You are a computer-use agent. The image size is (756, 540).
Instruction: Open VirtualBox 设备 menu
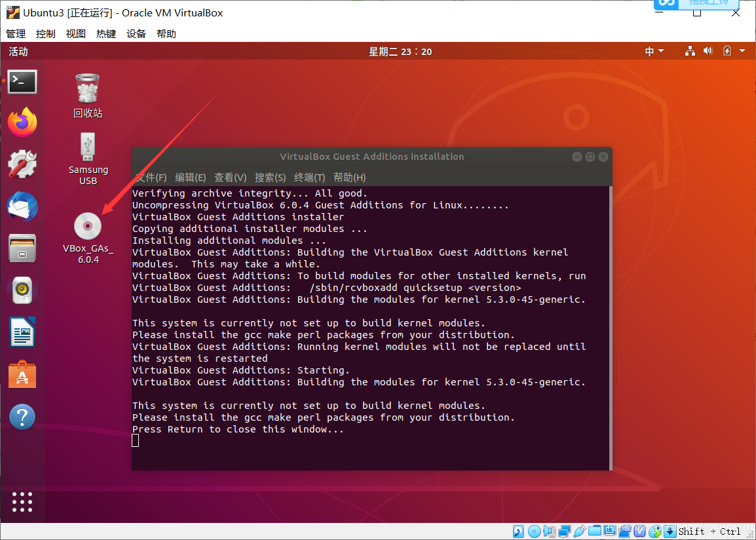click(136, 34)
